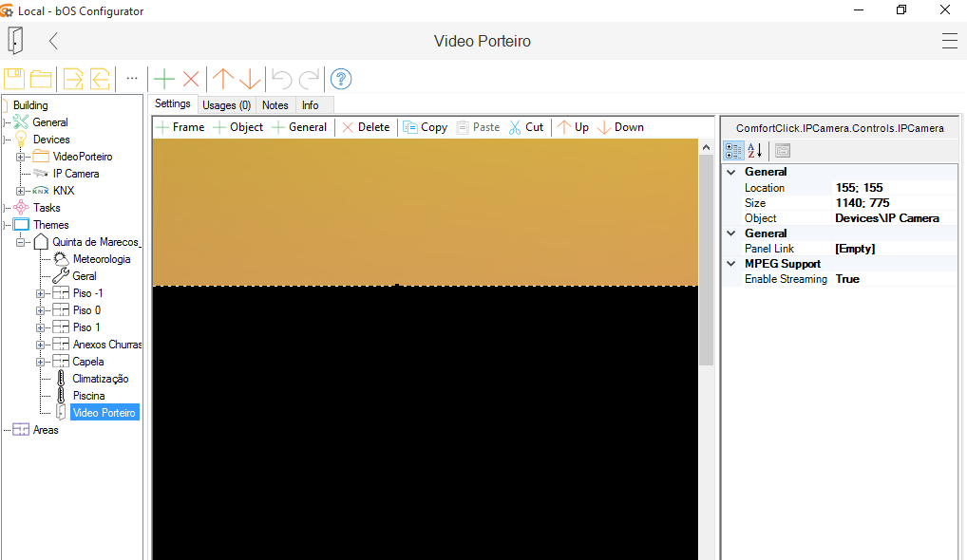This screenshot has width=967, height=560.
Task: Collapse the MPEG Support property section
Action: 730,264
